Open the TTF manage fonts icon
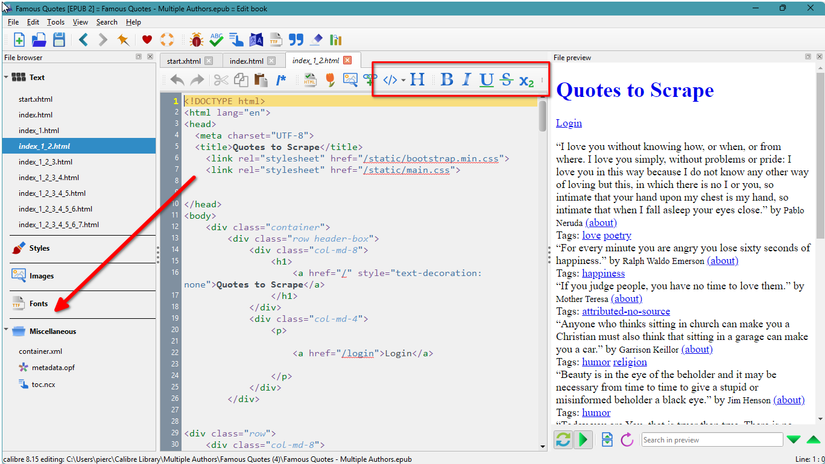Image resolution: width=825 pixels, height=464 pixels. pyautogui.click(x=276, y=39)
